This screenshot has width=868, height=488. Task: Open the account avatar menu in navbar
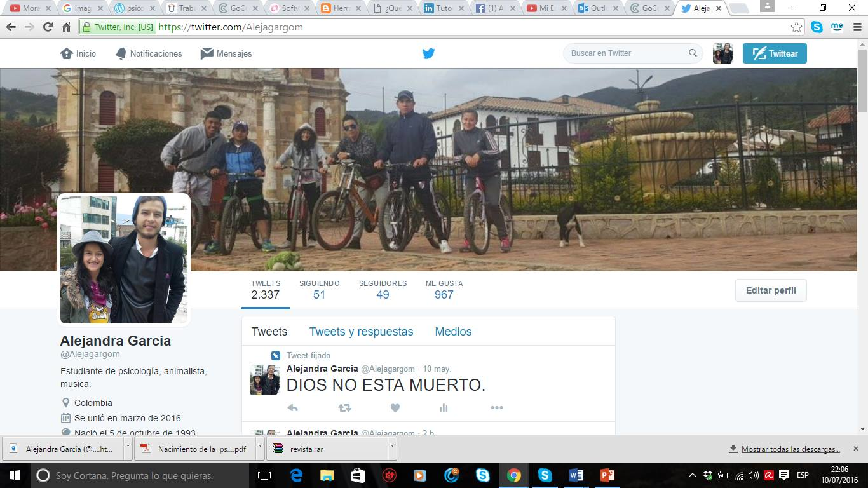(723, 53)
